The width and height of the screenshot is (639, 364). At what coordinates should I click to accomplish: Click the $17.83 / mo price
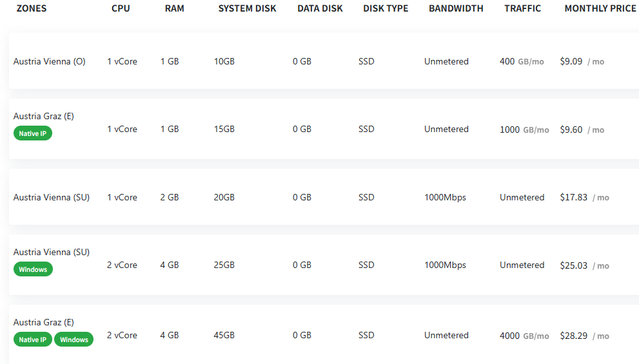[584, 198]
